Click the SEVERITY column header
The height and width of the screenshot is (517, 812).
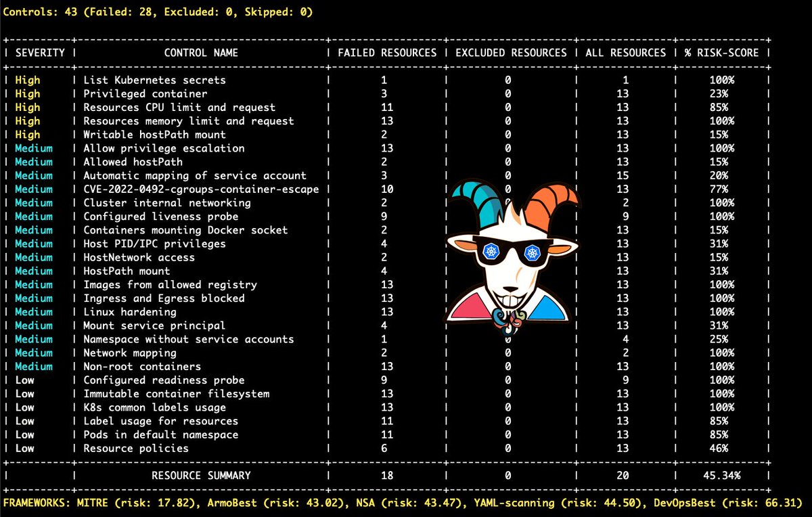(41, 53)
